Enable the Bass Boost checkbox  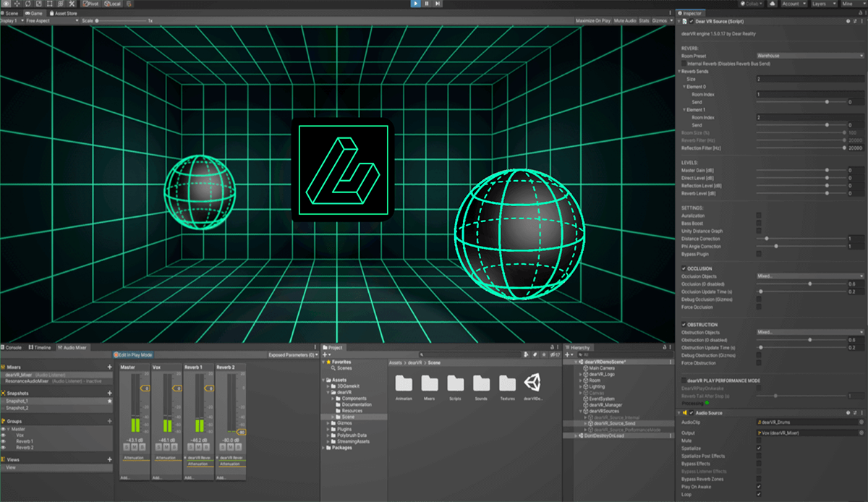point(759,223)
